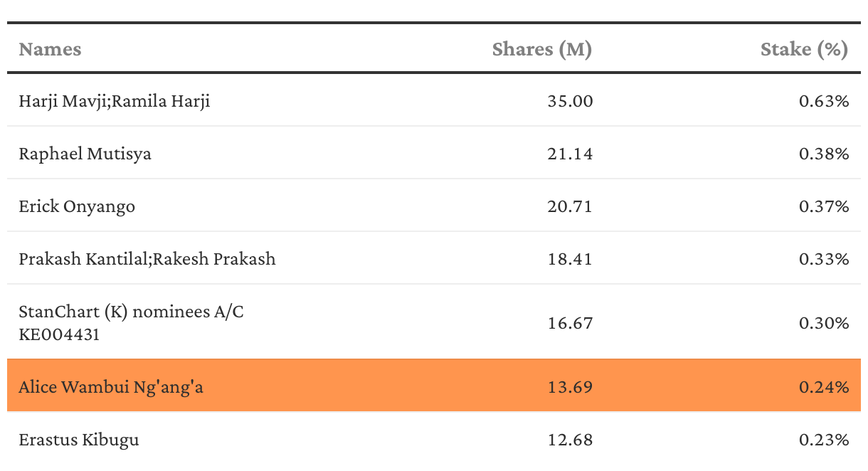Select the Erastus Kibugu name cell
Viewport: 868px width, 471px height.
[x=79, y=440]
